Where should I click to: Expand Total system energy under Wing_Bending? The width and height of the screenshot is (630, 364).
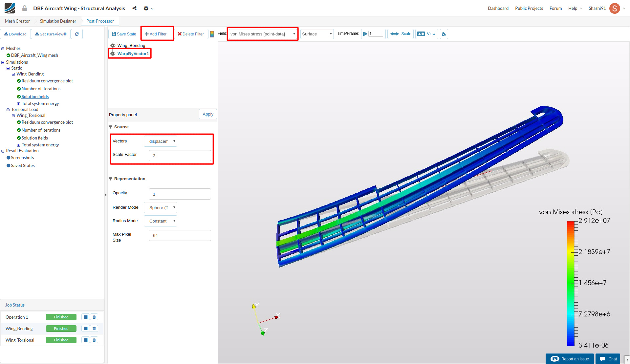point(19,104)
